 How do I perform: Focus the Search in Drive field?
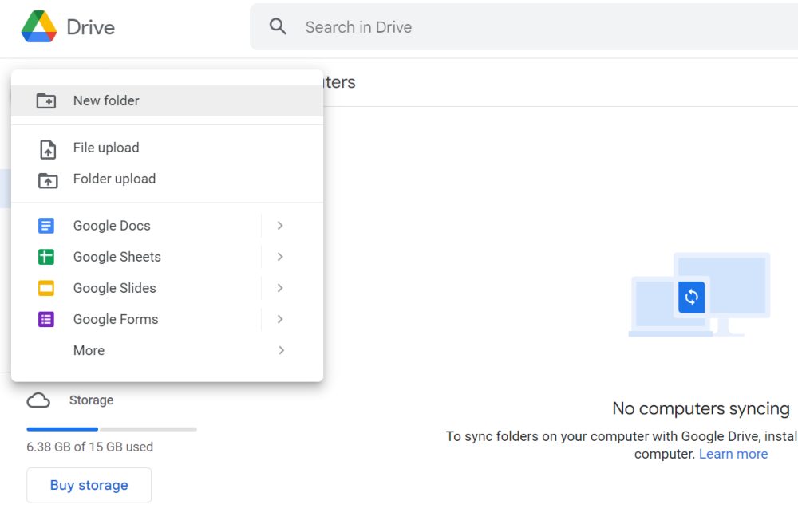524,26
